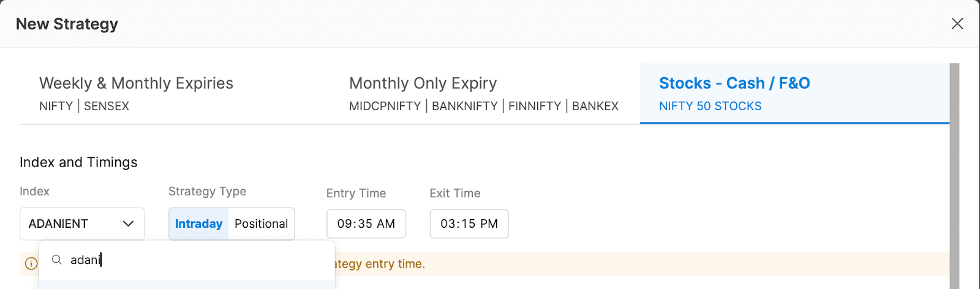Click the New Strategy dialog title
The width and height of the screenshot is (980, 289).
pyautogui.click(x=67, y=24)
